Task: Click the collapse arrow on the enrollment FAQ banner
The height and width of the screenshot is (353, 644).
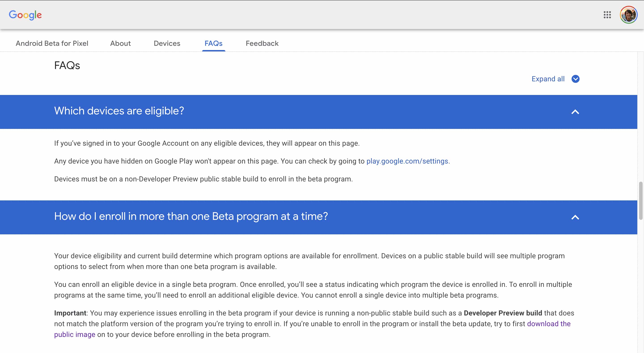Action: tap(576, 217)
